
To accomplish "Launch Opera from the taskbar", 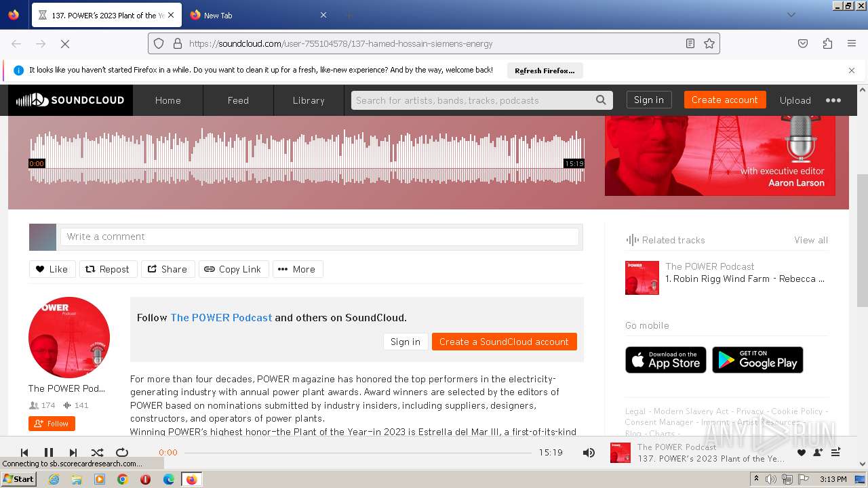I will [x=145, y=479].
